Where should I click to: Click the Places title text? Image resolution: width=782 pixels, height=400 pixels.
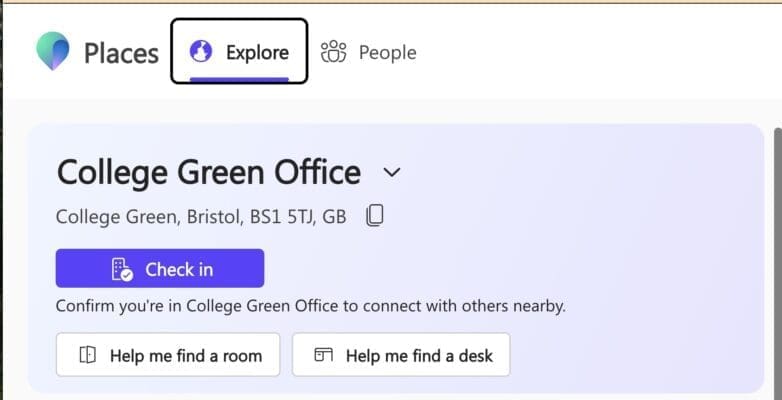click(x=121, y=52)
